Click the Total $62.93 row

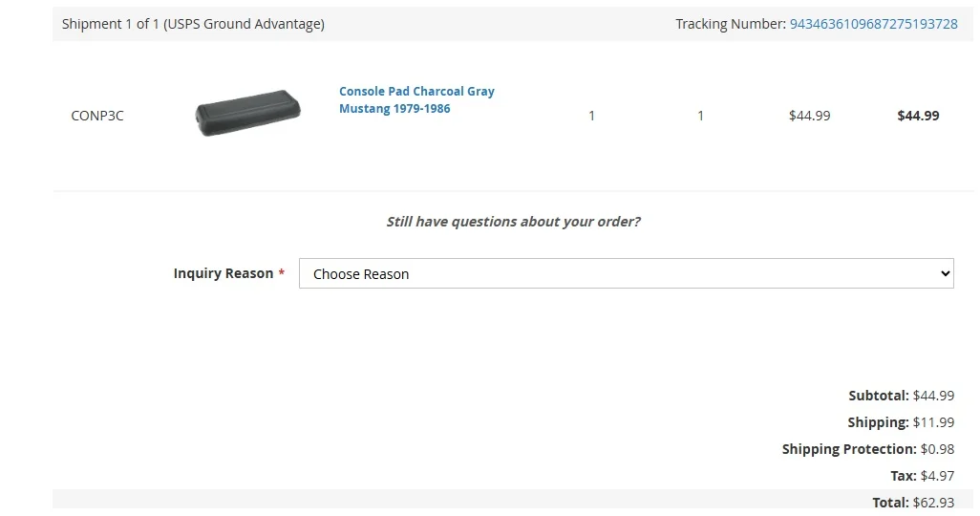tap(913, 503)
